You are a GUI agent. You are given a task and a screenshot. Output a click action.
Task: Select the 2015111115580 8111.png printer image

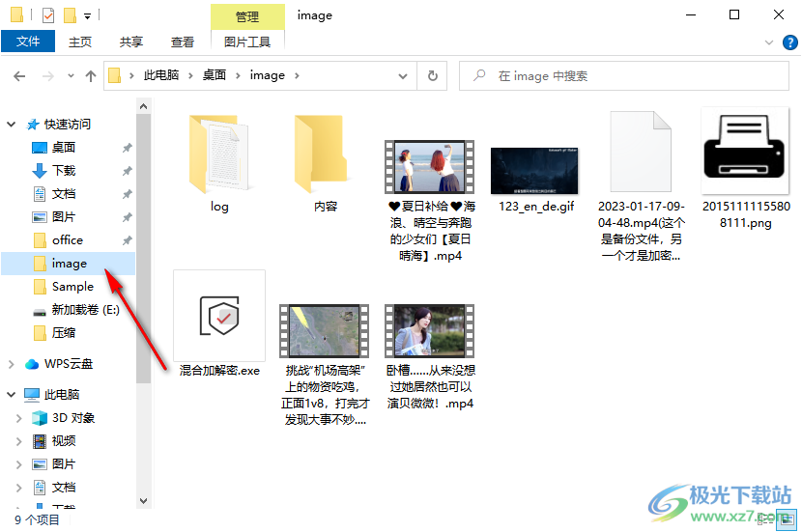click(745, 169)
